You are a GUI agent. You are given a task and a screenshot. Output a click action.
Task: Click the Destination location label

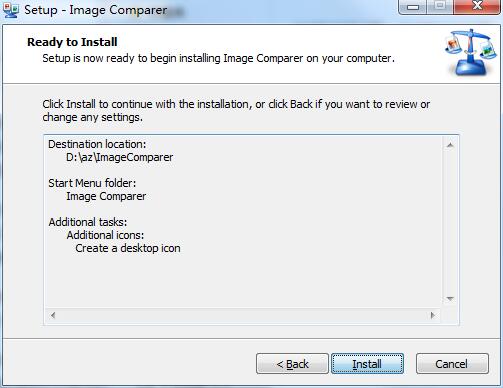click(x=97, y=144)
